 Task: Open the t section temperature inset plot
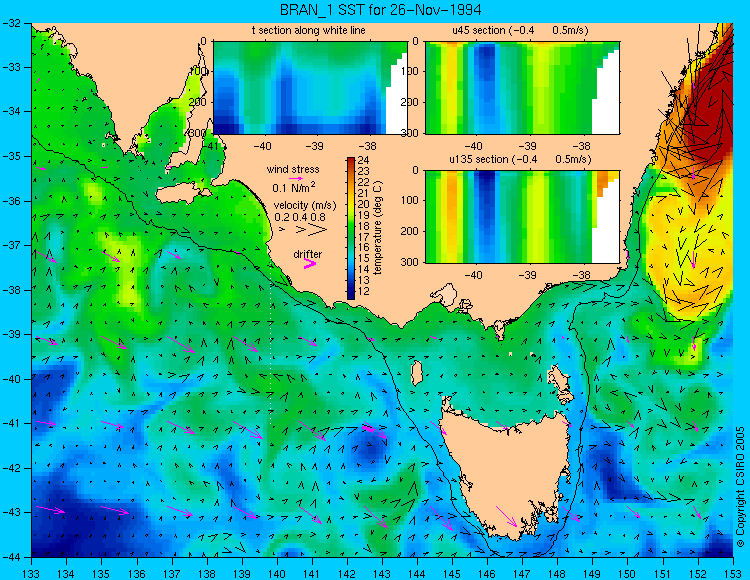pos(310,88)
